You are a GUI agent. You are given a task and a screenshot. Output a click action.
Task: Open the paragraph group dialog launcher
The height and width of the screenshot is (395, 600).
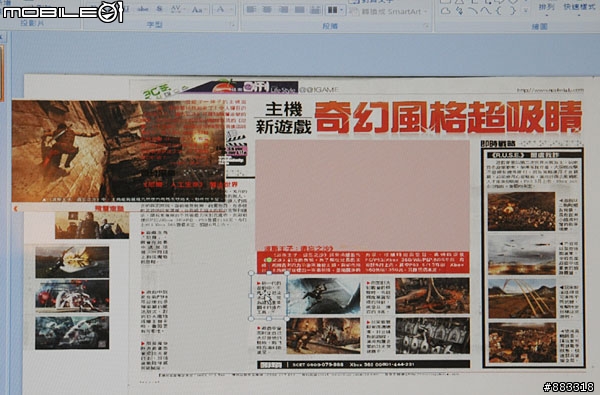427,26
